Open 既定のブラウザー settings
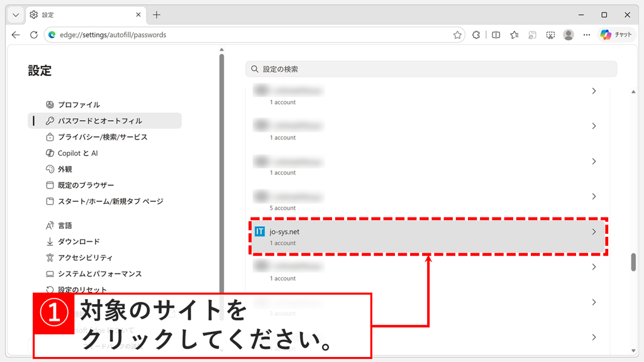Image resolution: width=644 pixels, height=362 pixels. tap(105, 185)
